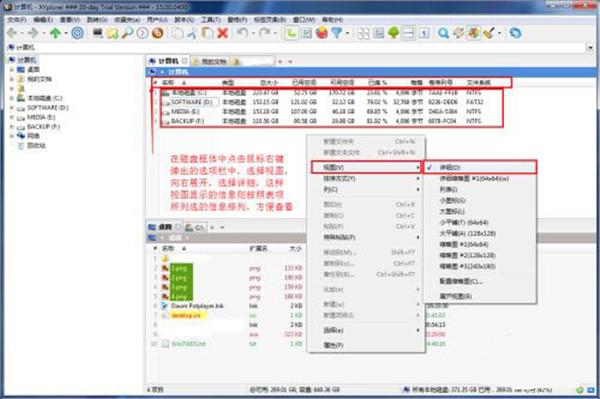Screen dimensions: 600x399
Task: Select the checked 详细(D) details view option
Action: click(x=479, y=167)
